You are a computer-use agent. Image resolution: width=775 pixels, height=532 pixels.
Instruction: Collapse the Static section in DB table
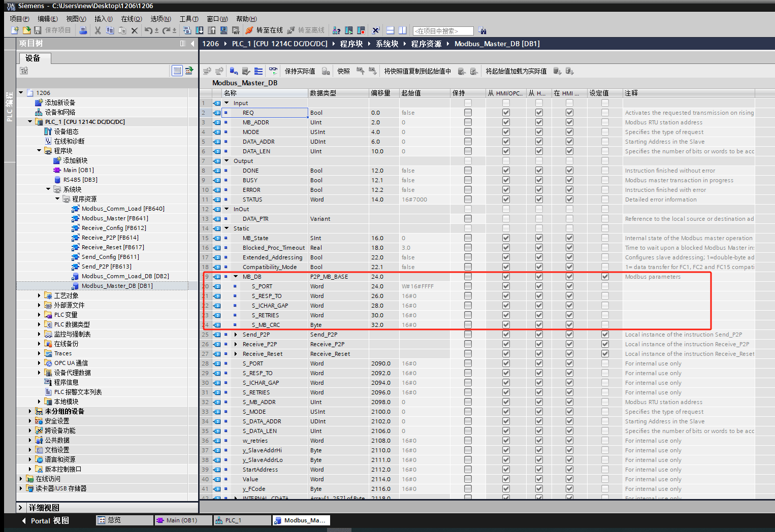tap(227, 228)
